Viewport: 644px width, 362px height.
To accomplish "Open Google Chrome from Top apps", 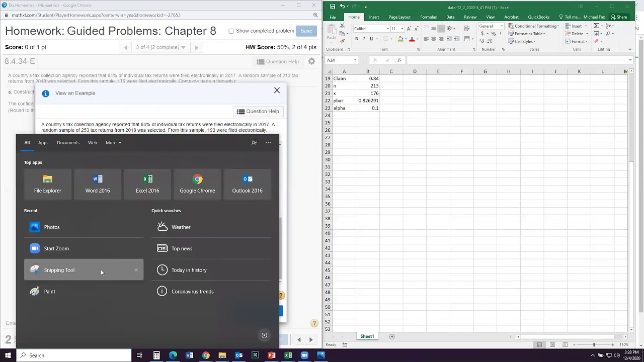I will (x=197, y=184).
